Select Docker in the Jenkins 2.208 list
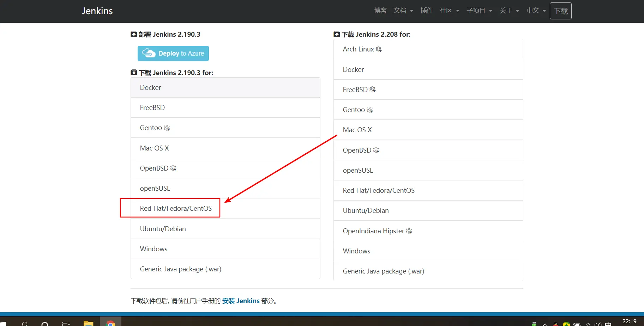This screenshot has height=326, width=644. coord(428,69)
